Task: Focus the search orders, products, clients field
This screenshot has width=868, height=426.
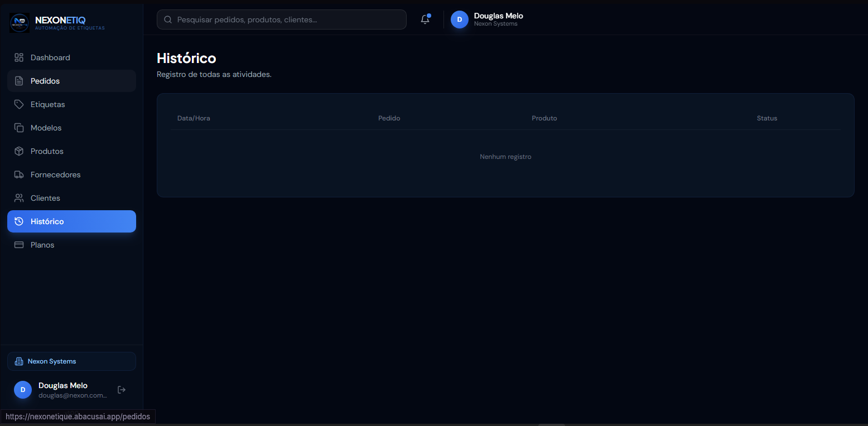Action: (282, 20)
